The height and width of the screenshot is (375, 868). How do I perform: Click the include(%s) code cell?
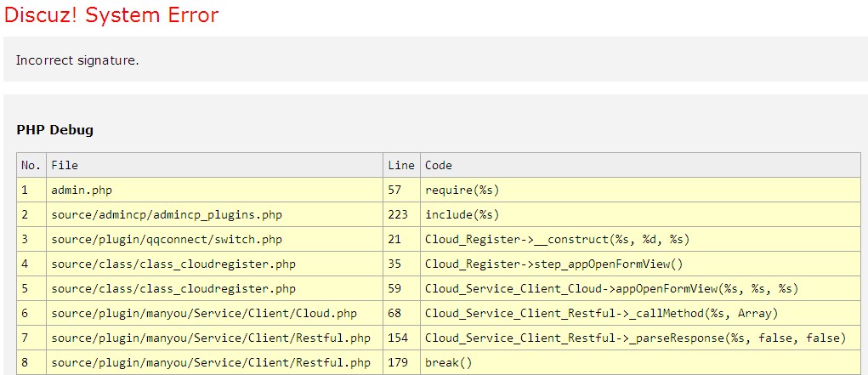tap(640, 215)
